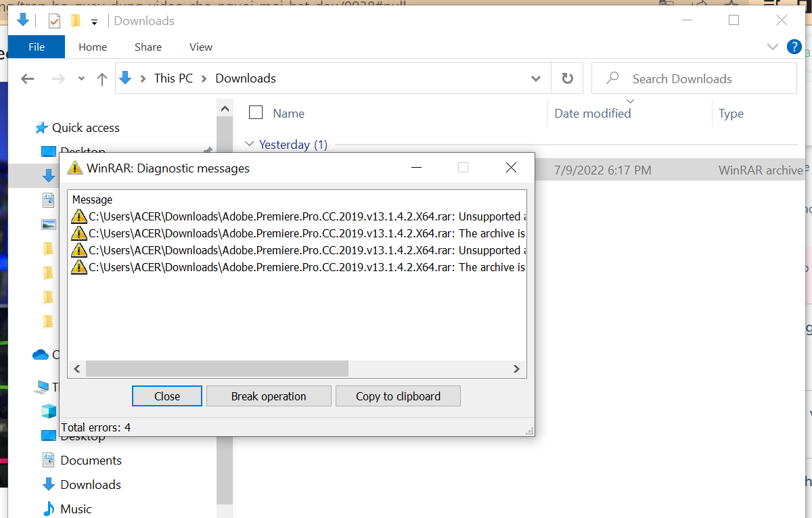Click the left arrow of WinRAR's horizontal scrollbar
The height and width of the screenshot is (518, 812).
click(77, 369)
